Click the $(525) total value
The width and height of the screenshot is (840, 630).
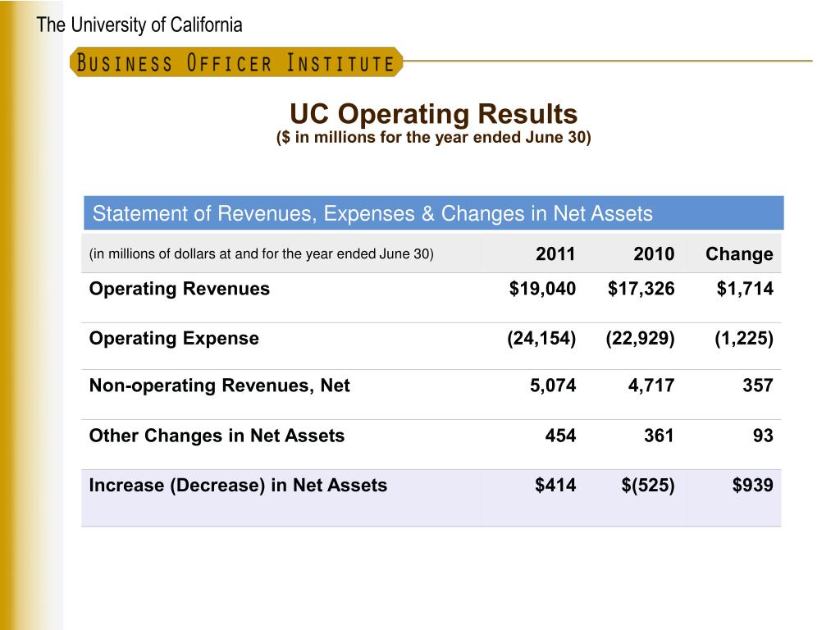point(648,486)
